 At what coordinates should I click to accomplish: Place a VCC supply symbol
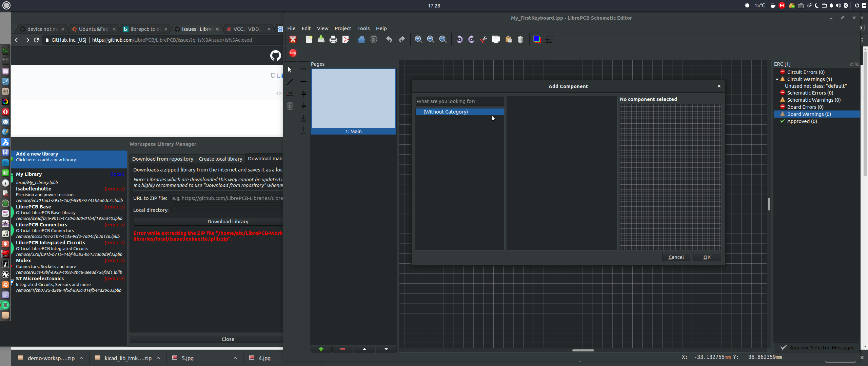303,130
